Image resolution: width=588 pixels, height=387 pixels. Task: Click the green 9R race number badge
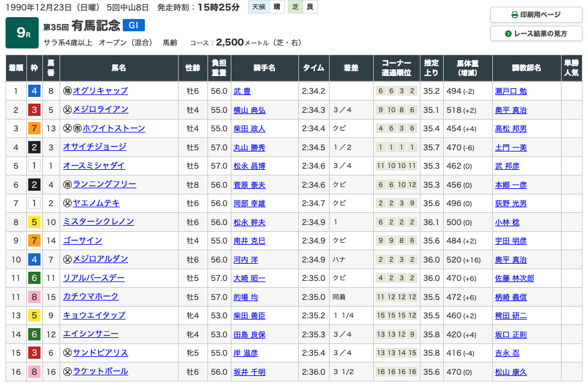(22, 33)
